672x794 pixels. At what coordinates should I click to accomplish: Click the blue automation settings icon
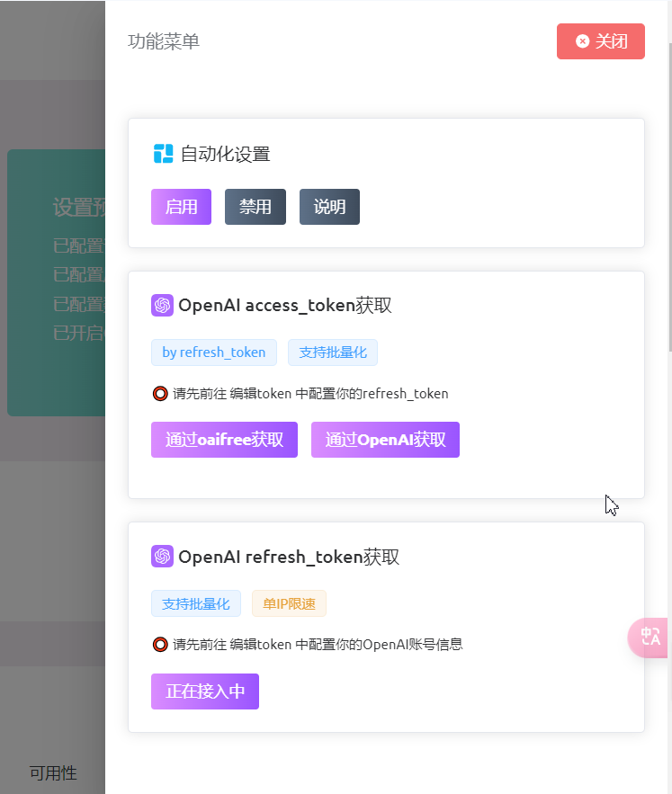click(x=163, y=154)
